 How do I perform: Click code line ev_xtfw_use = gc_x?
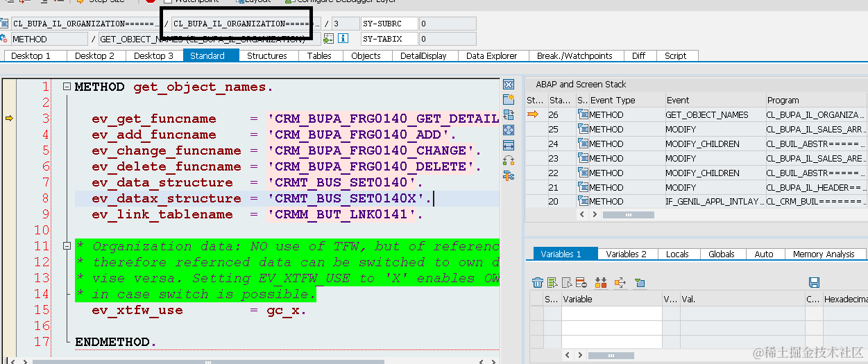199,310
